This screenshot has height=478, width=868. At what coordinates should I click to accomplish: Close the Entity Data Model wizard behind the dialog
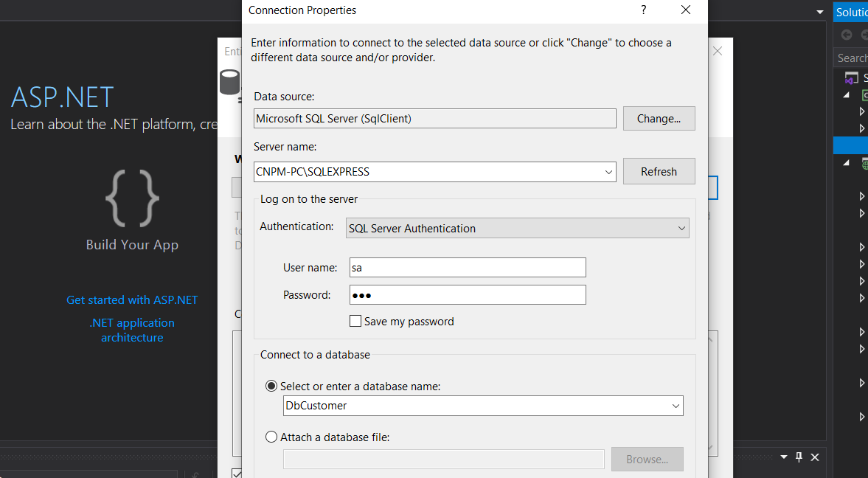pyautogui.click(x=718, y=51)
